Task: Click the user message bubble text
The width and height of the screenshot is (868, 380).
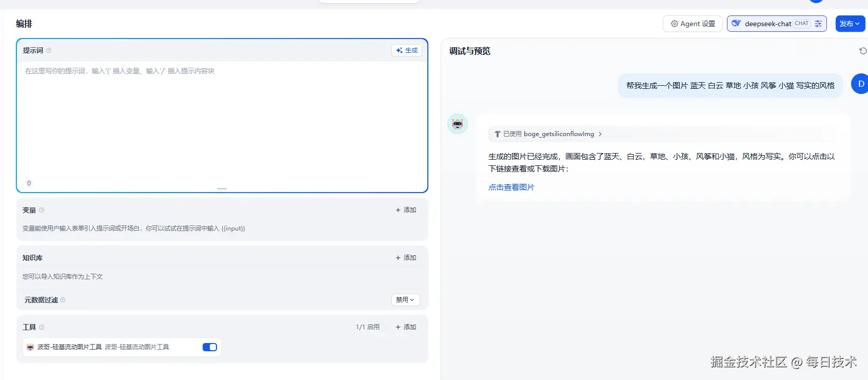Action: click(731, 86)
